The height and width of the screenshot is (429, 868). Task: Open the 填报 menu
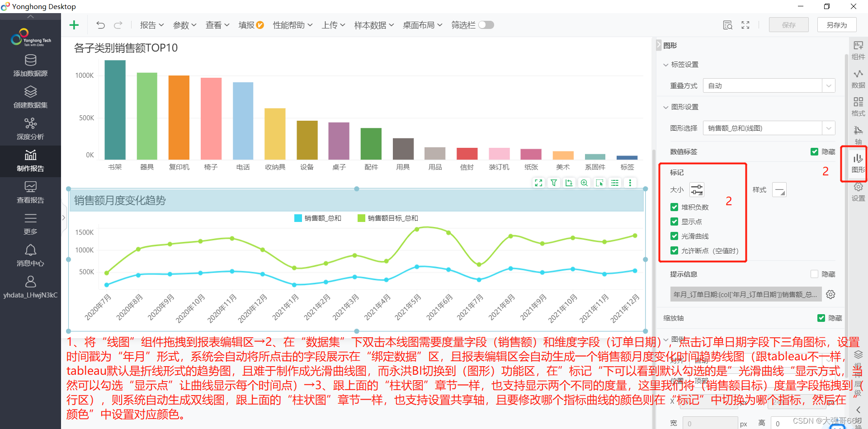[251, 25]
